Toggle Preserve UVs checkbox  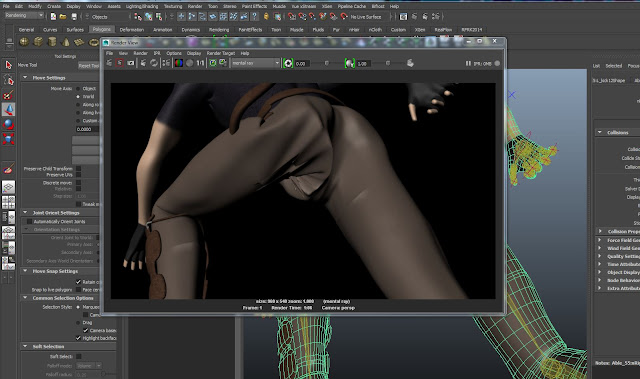[78, 175]
